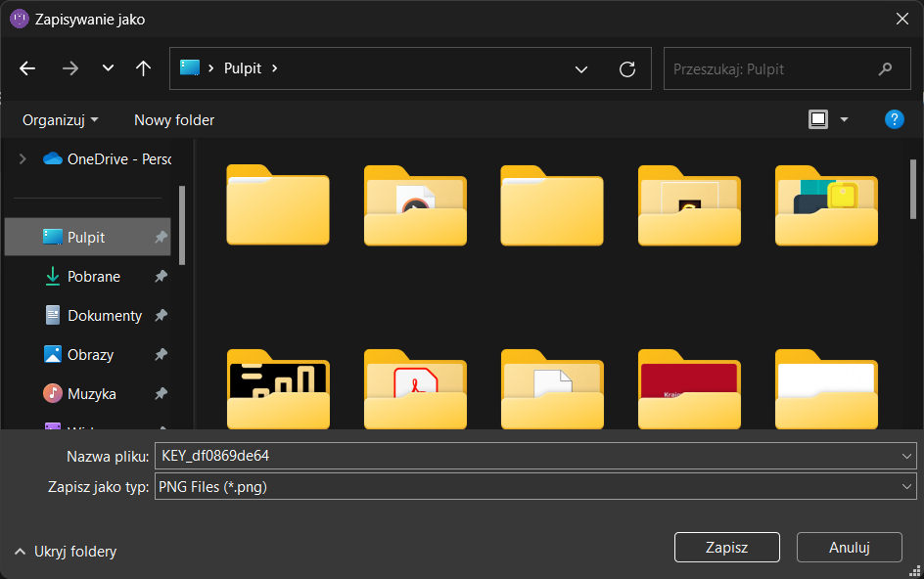Viewport: 924px width, 579px height.
Task: Hide folders with Ukryj foldery
Action: pyautogui.click(x=66, y=552)
